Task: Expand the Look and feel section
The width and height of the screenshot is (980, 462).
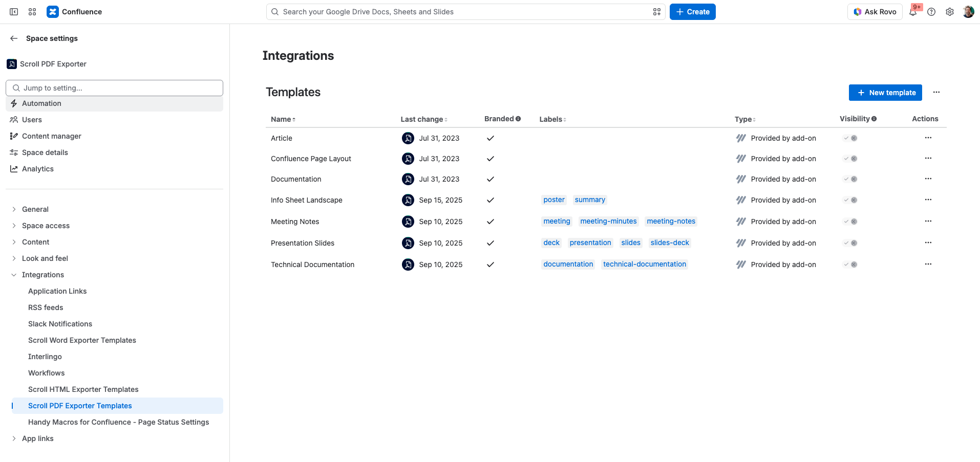Action: tap(14, 258)
